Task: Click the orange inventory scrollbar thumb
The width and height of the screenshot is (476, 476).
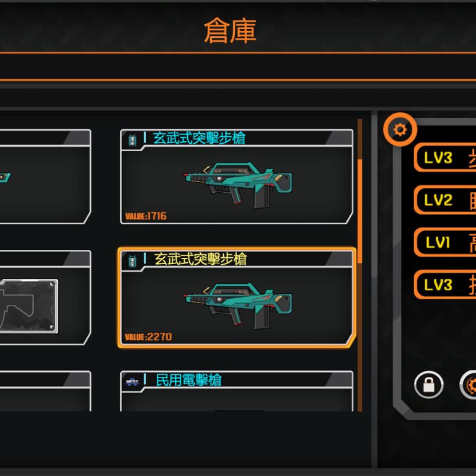Action: pyautogui.click(x=359, y=211)
